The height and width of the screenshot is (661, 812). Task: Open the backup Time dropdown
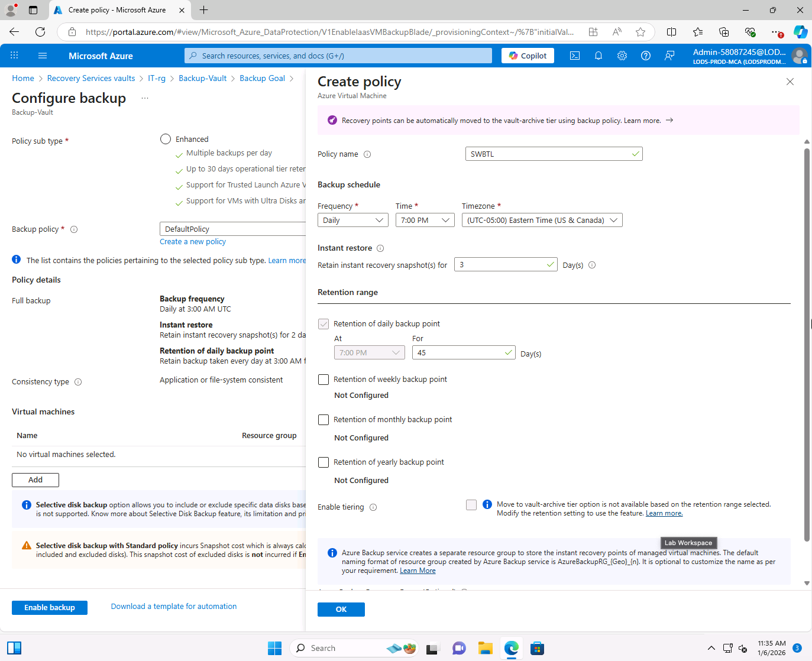[425, 221]
